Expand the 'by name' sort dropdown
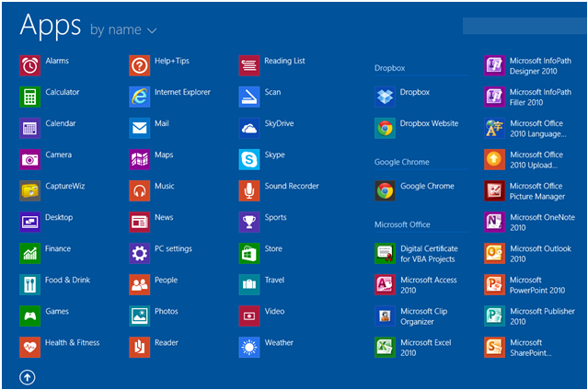 tap(123, 30)
